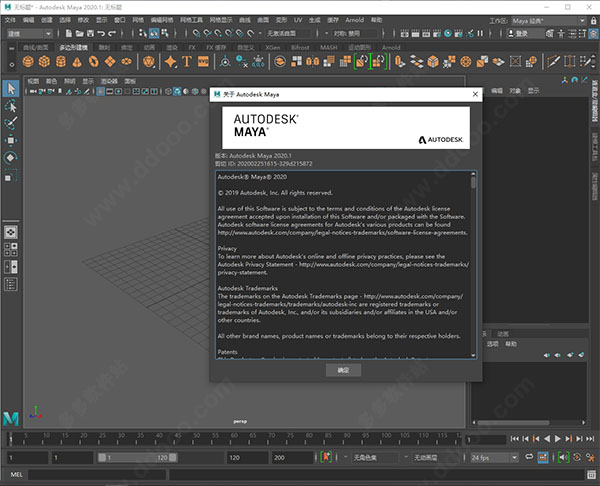The image size is (600, 486).
Task: Select the Paint Selection tool
Action: (x=11, y=123)
